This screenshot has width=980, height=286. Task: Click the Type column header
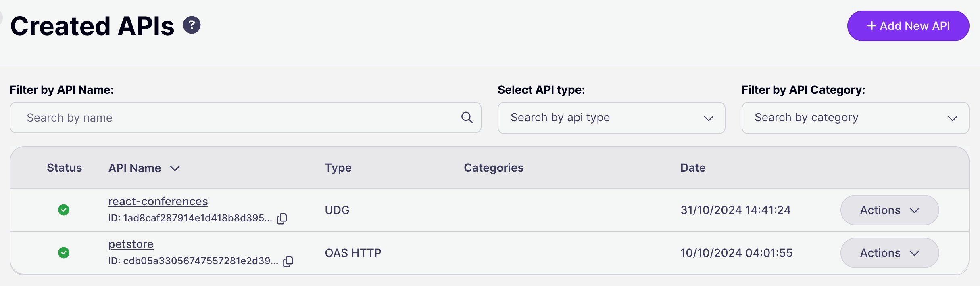click(x=338, y=168)
